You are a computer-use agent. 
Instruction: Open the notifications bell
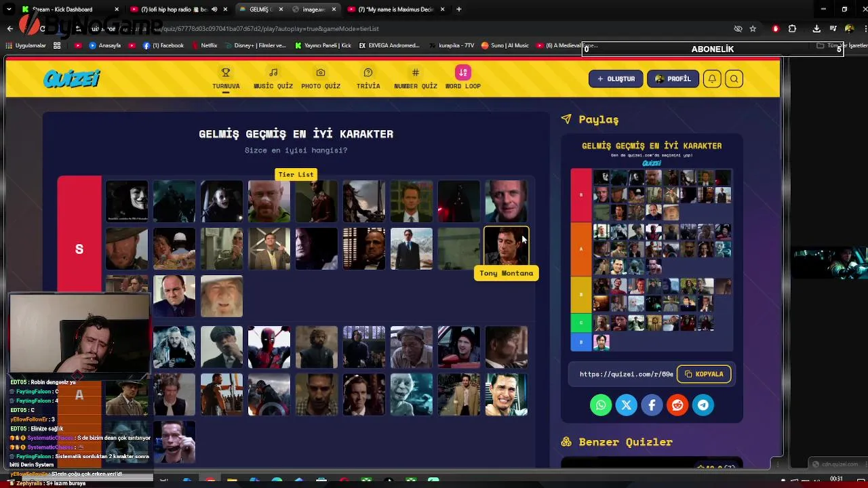pos(712,79)
